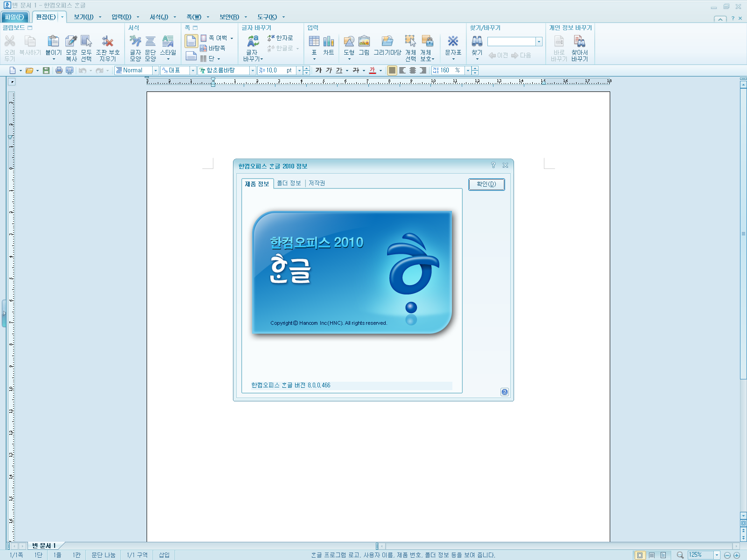This screenshot has width=747, height=560.
Task: Click the 확인(D) button
Action: click(x=486, y=184)
